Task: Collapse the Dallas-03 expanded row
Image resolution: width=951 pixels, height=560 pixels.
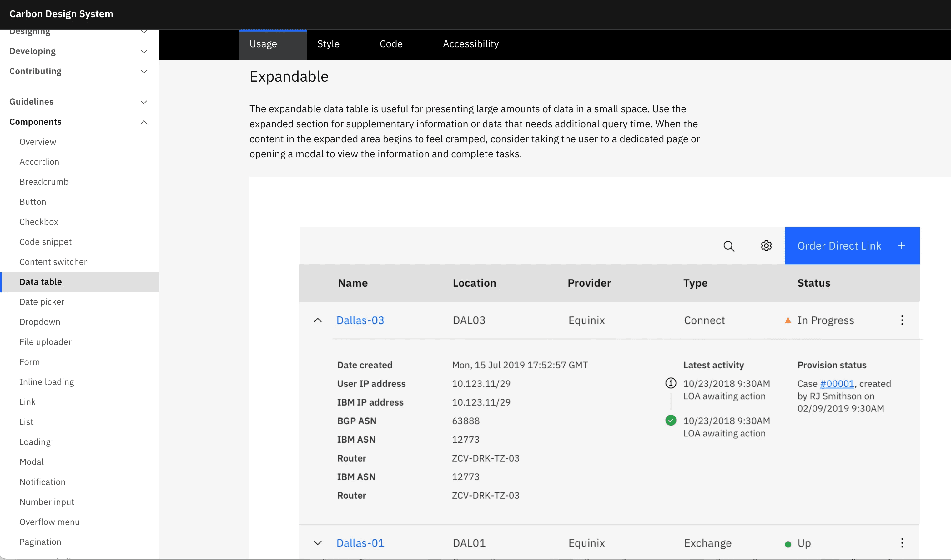Action: [318, 320]
